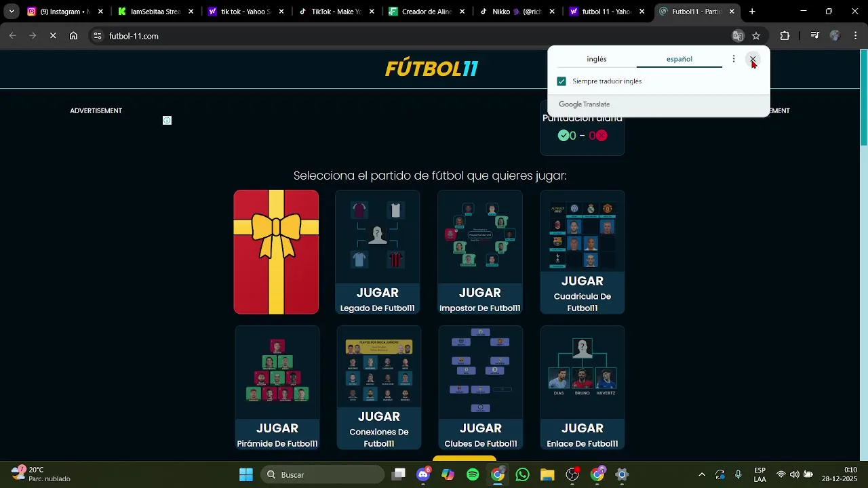Screen dimensions: 868x488
Task: Open the Settings gear in taskbar
Action: [x=622, y=474]
